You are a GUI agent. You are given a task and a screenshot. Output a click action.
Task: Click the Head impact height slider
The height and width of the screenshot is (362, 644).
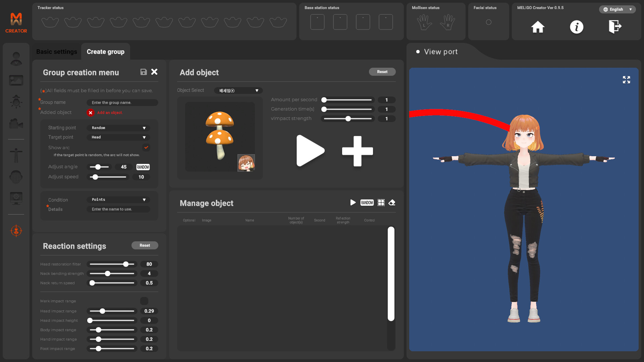(112, 320)
